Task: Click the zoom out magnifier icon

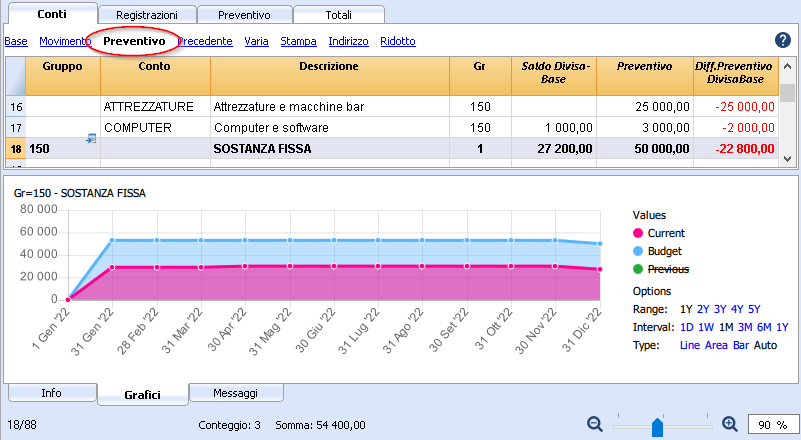Action: (595, 424)
